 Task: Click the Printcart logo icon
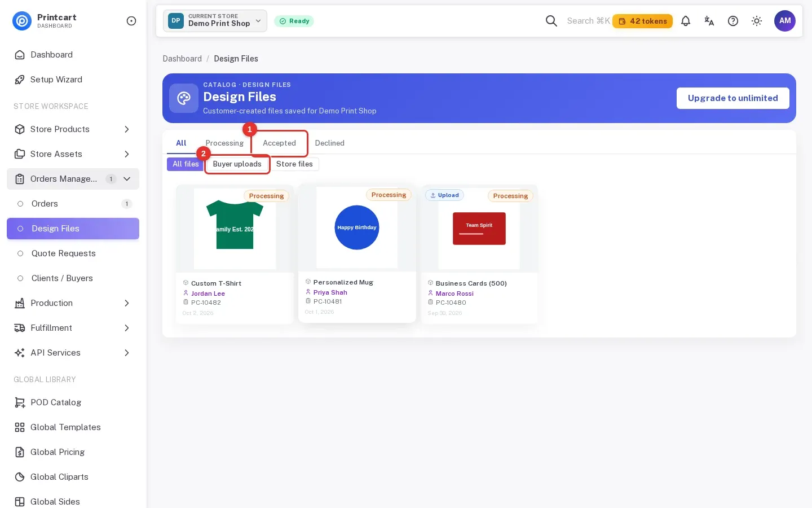point(22,21)
